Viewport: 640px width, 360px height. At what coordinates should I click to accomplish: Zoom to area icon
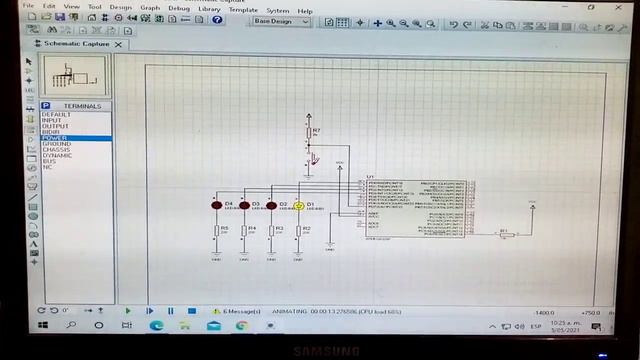(430, 24)
